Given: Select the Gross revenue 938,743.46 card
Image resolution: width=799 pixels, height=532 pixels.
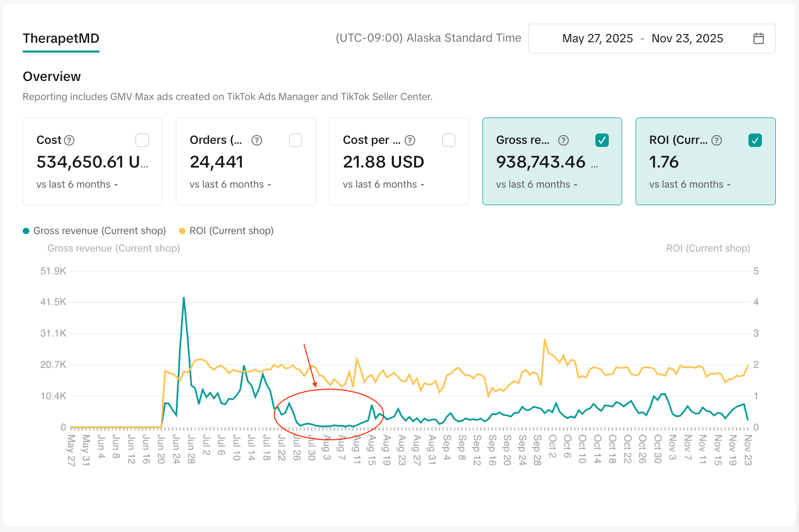Looking at the screenshot, I should [552, 161].
